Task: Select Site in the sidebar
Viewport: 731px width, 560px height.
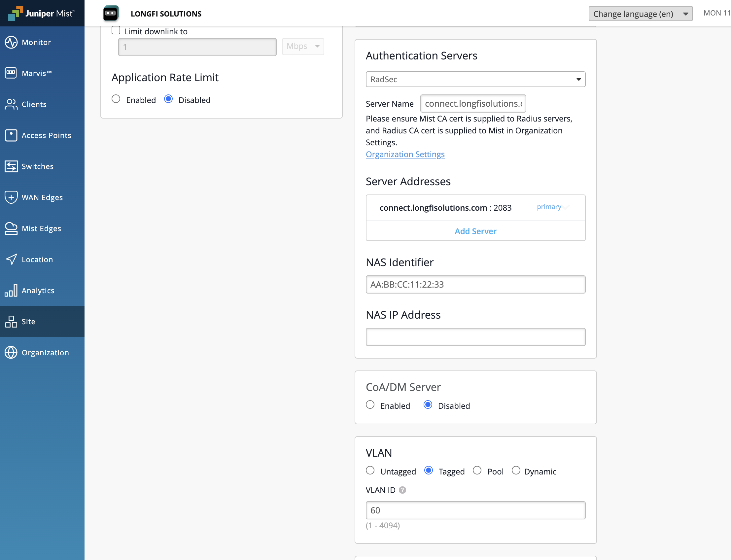Action: pos(42,321)
